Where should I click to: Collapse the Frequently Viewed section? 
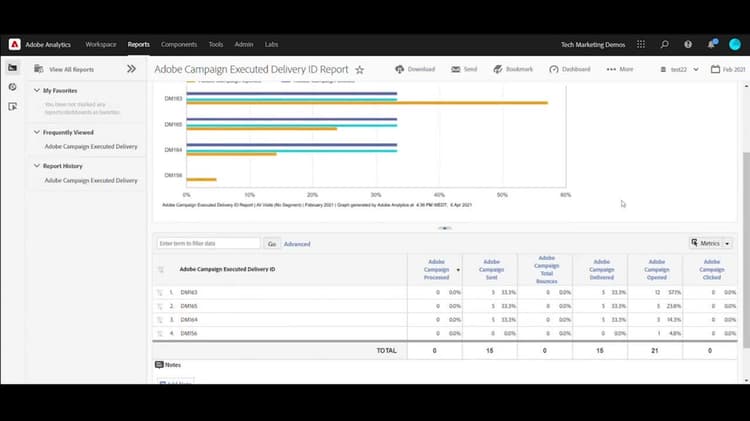37,132
